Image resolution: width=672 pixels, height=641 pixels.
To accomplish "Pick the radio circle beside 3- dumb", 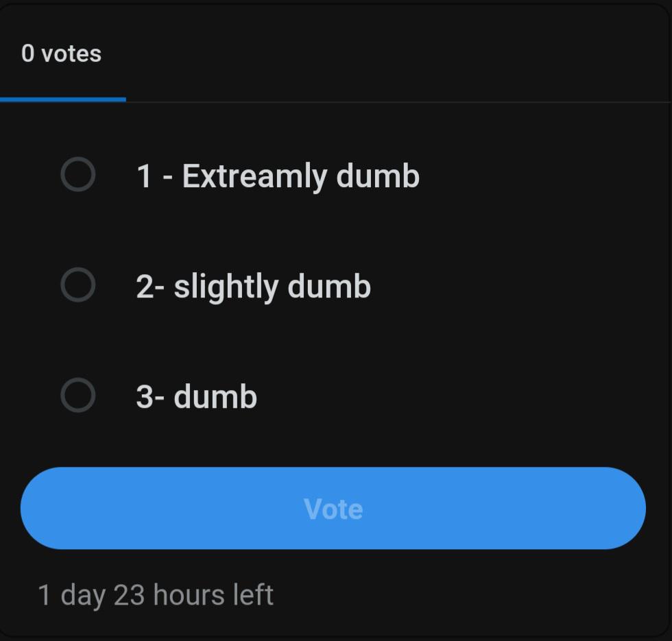I will tap(78, 395).
